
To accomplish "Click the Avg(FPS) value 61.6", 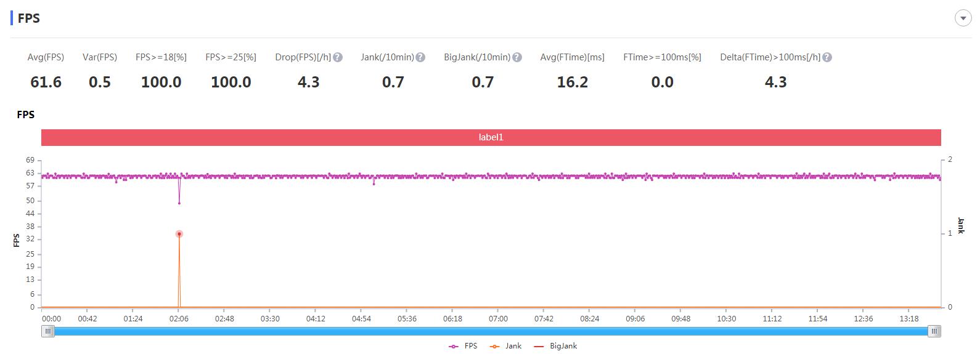I will (46, 82).
